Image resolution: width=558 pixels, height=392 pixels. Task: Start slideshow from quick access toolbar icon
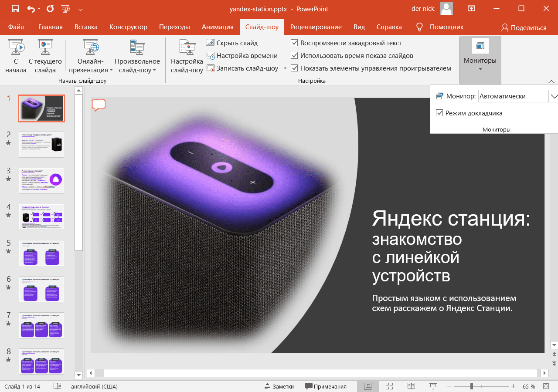[x=65, y=9]
